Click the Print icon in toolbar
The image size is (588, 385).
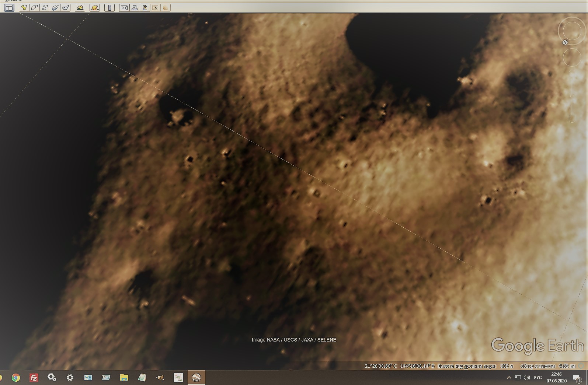coord(135,8)
